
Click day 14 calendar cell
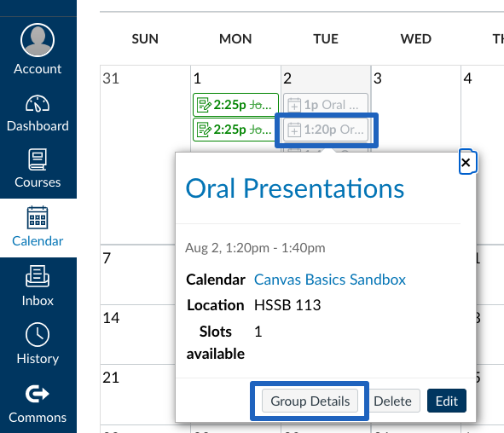(138, 335)
